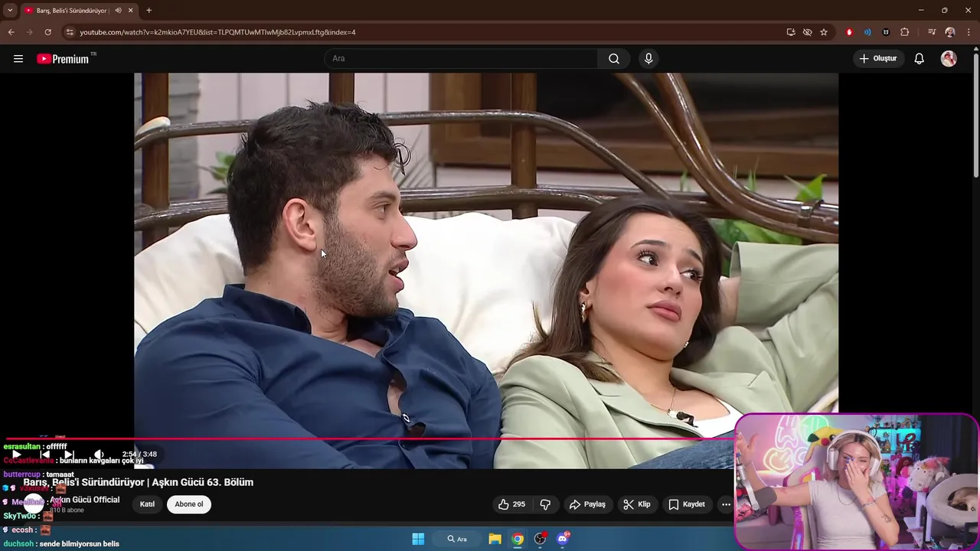Open File Explorer from taskbar
Image resolution: width=980 pixels, height=551 pixels.
click(x=495, y=539)
